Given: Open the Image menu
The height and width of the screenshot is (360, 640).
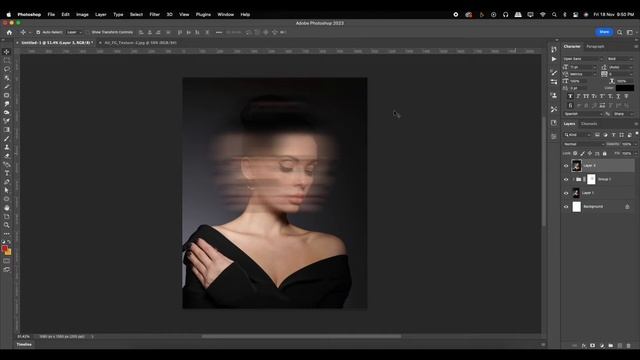Looking at the screenshot, I should [82, 14].
